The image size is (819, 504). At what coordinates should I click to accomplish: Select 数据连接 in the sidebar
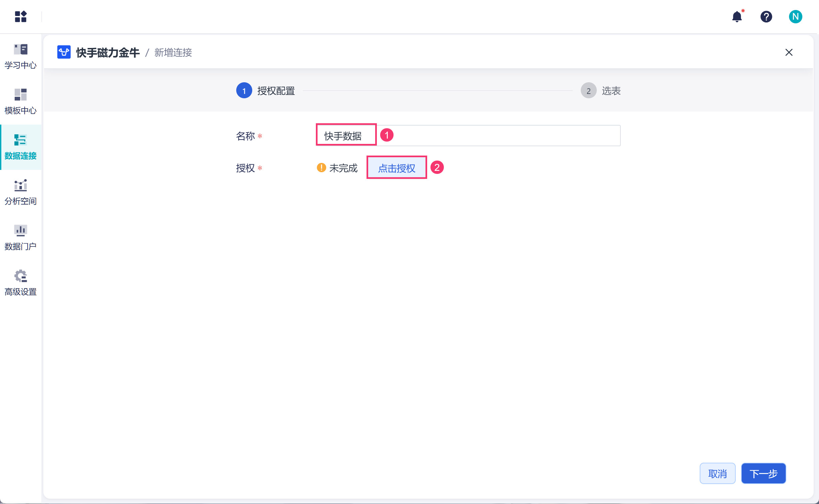21,147
